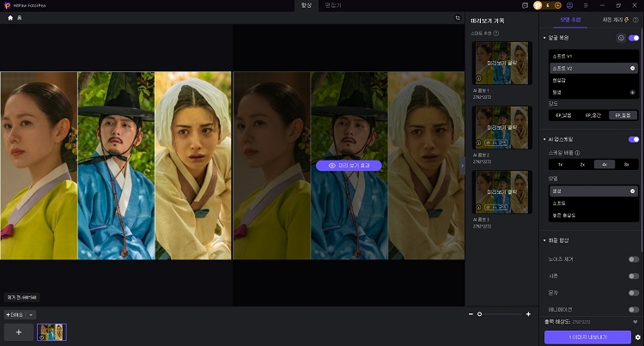Switch to the 편집기 tab
This screenshot has width=644, height=346.
tap(333, 5)
